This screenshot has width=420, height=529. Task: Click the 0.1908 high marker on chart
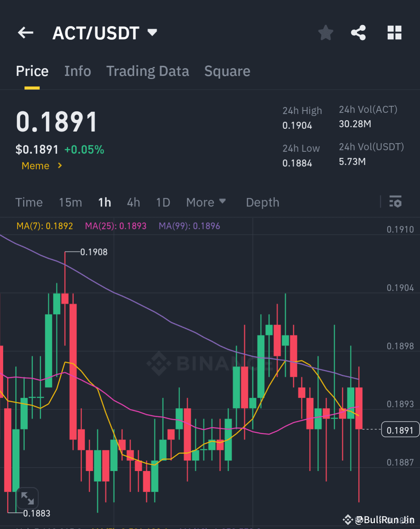coord(94,252)
